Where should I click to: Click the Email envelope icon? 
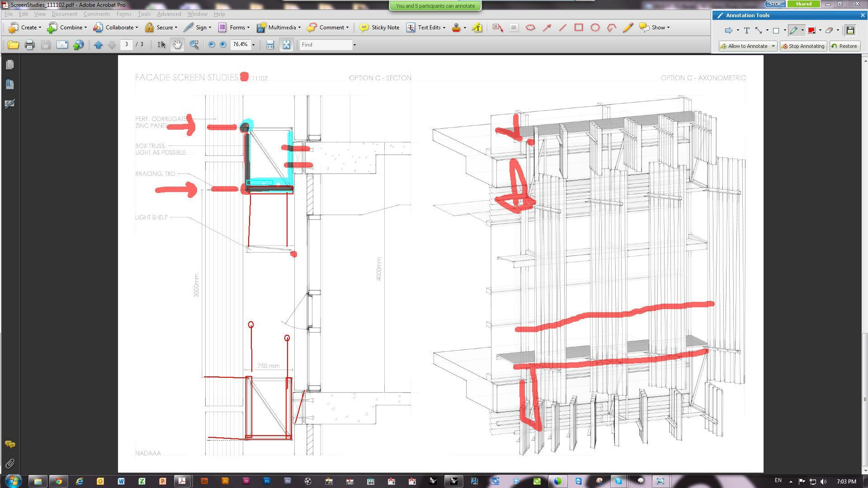[x=62, y=45]
